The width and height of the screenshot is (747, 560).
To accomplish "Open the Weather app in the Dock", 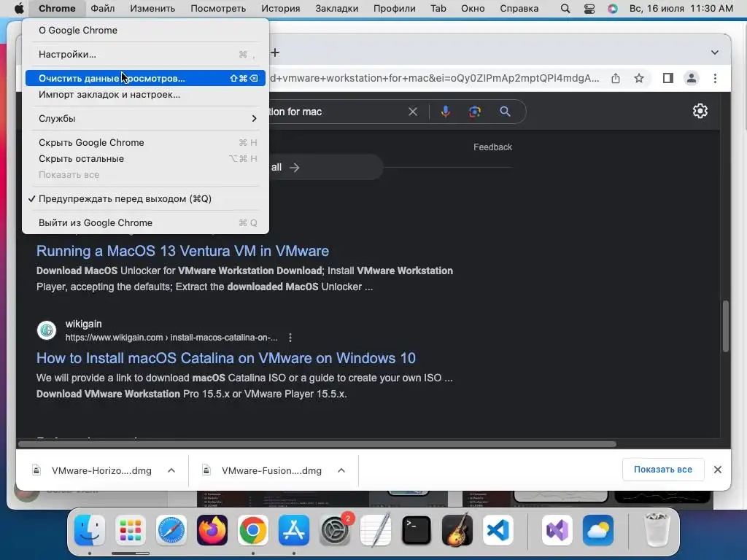I will tap(598, 530).
